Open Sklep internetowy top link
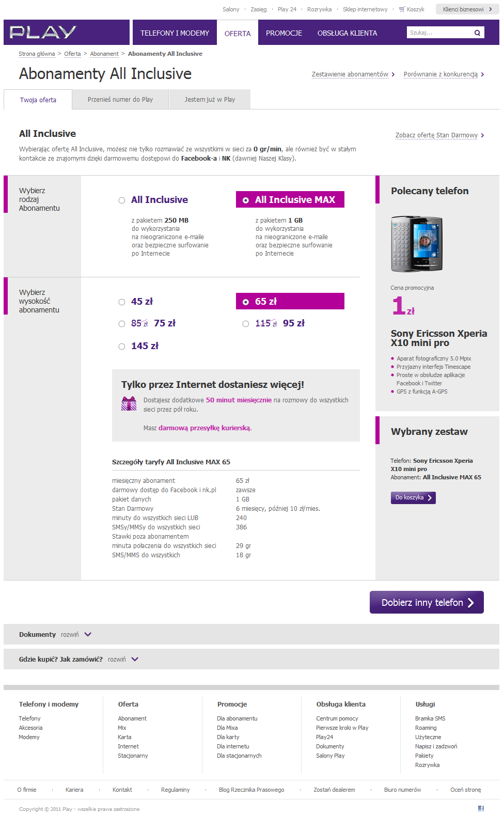This screenshot has height=815, width=504. pos(365,9)
